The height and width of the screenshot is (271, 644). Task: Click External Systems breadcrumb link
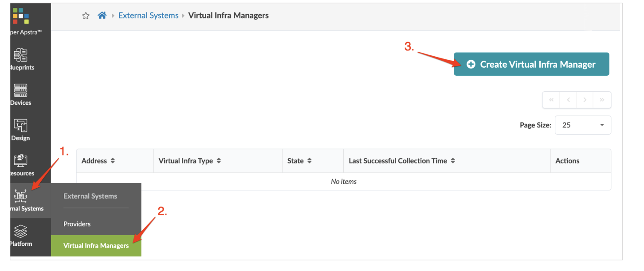148,15
